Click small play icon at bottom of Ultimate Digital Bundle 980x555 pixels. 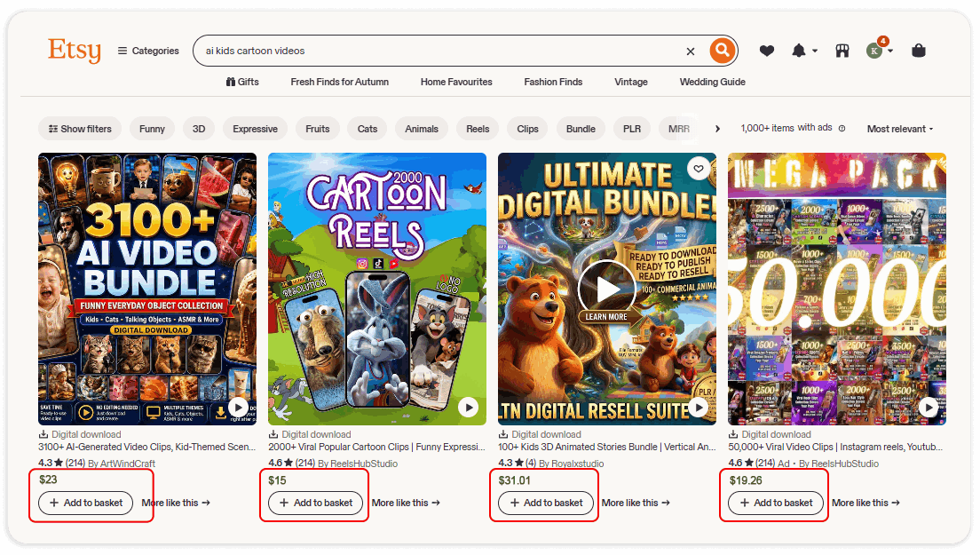(x=698, y=408)
